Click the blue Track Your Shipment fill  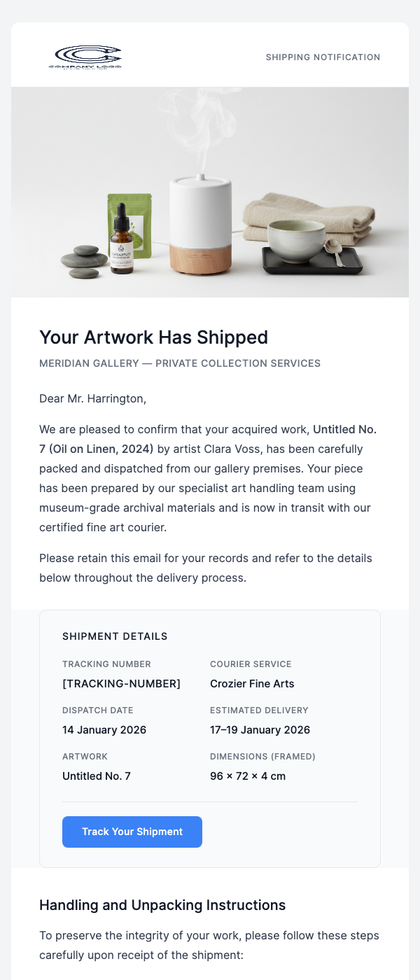coord(132,832)
